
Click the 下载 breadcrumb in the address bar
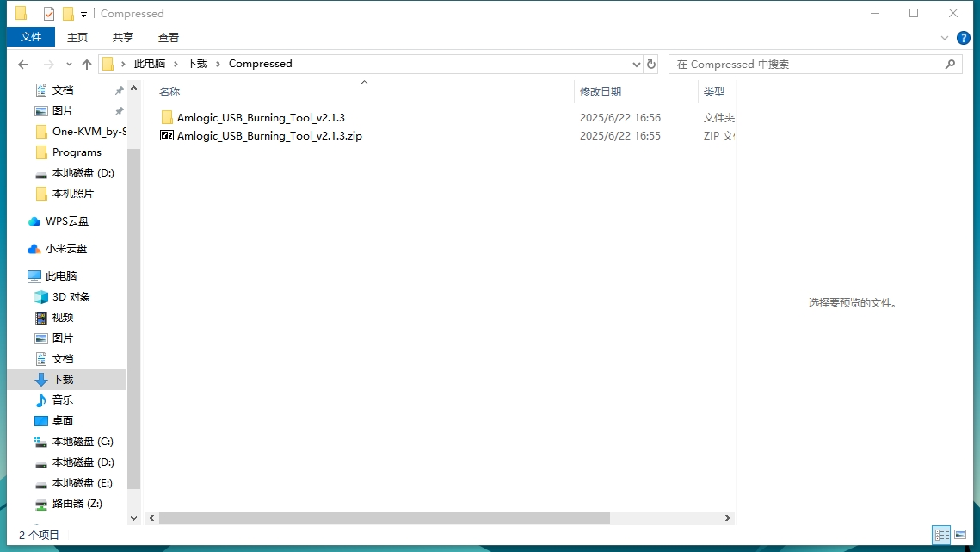[x=198, y=64]
